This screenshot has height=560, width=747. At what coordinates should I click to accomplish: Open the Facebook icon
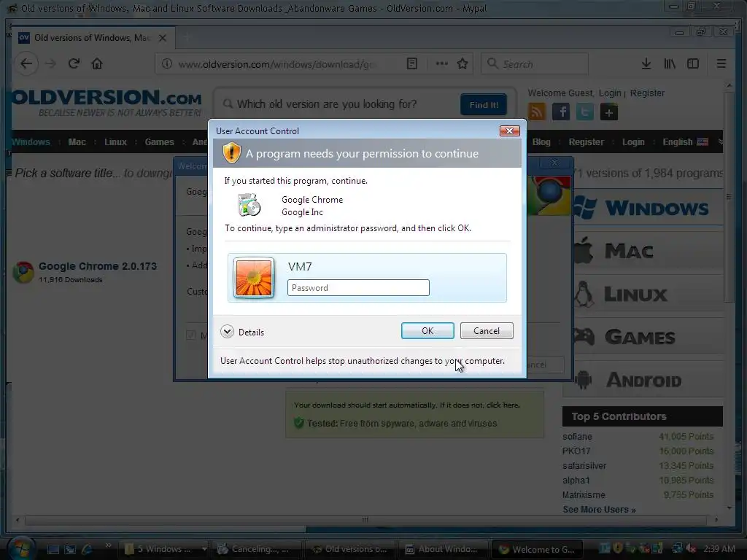pos(561,112)
